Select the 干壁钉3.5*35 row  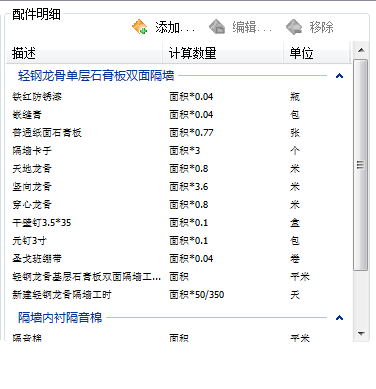point(179,223)
